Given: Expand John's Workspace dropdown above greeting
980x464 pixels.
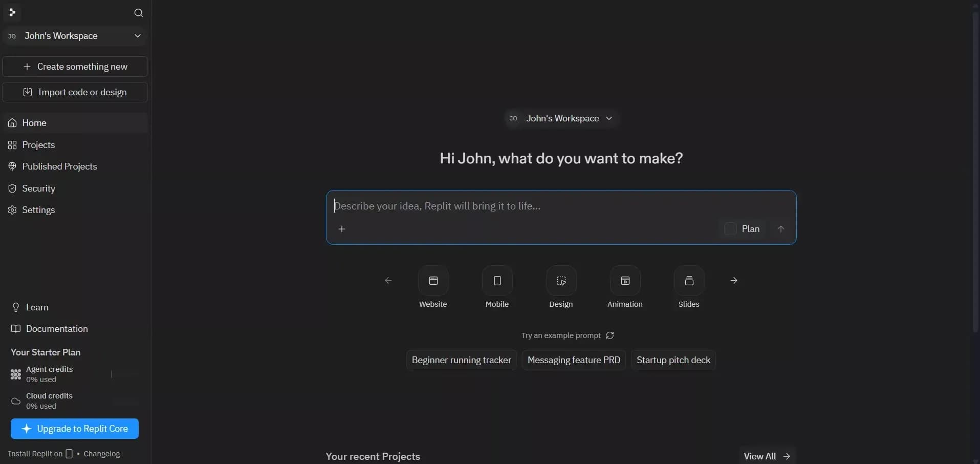Looking at the screenshot, I should pos(561,118).
